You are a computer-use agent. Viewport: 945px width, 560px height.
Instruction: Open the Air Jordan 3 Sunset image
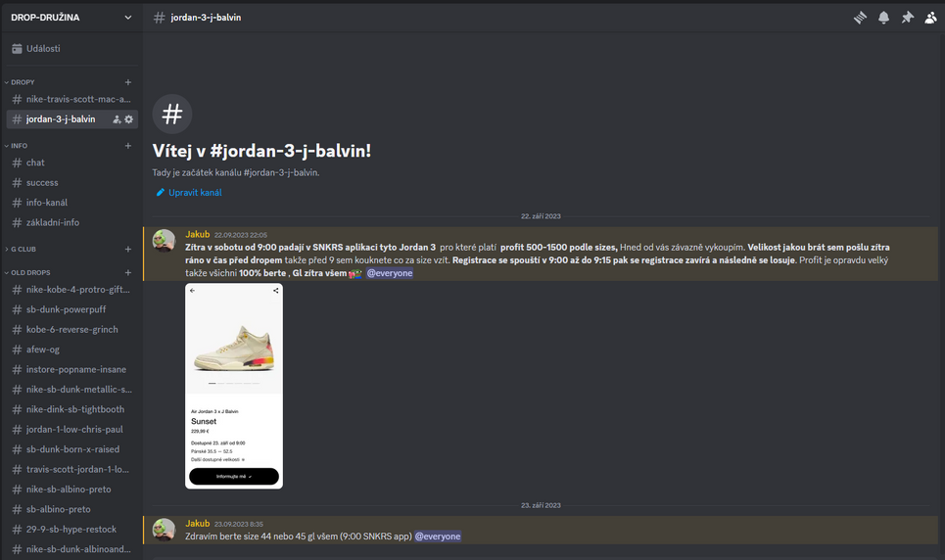[234, 386]
